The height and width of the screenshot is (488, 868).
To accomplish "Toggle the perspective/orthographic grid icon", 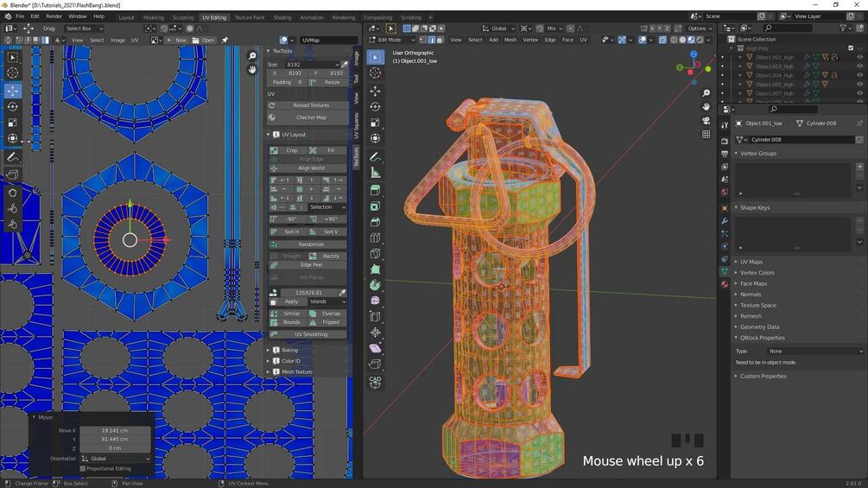I will (x=706, y=134).
